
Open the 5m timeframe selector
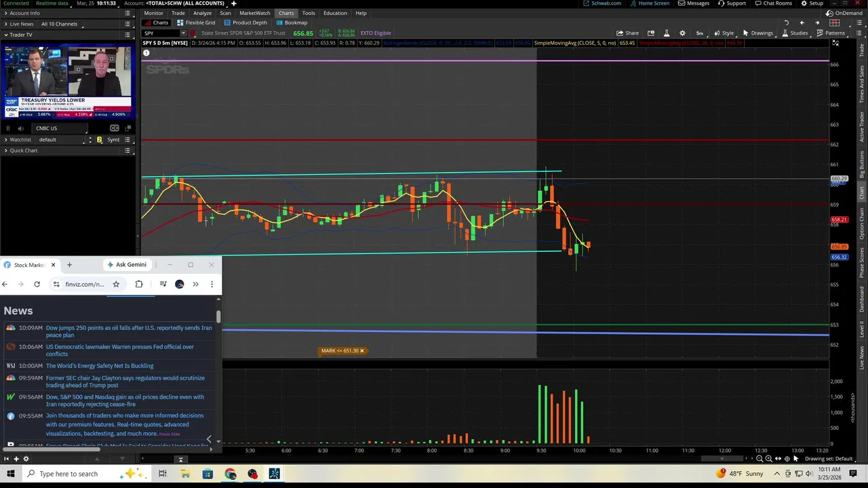coord(699,33)
